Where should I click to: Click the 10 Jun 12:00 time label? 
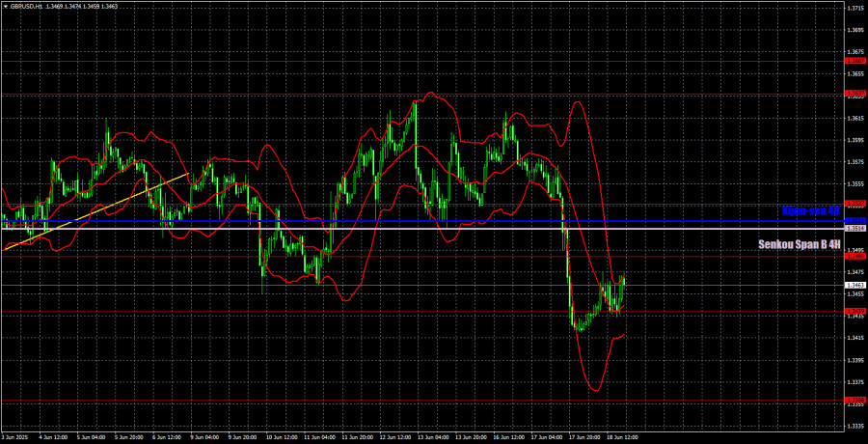[280, 437]
